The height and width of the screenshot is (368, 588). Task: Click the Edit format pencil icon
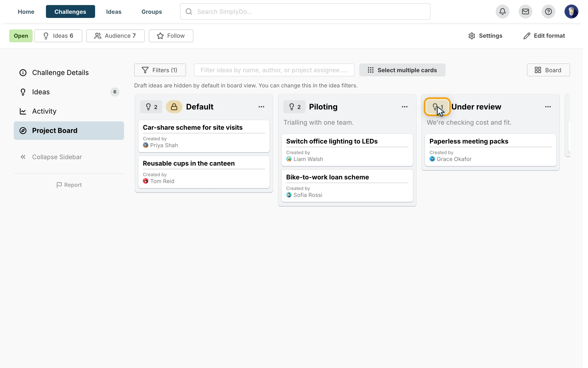[x=526, y=36]
